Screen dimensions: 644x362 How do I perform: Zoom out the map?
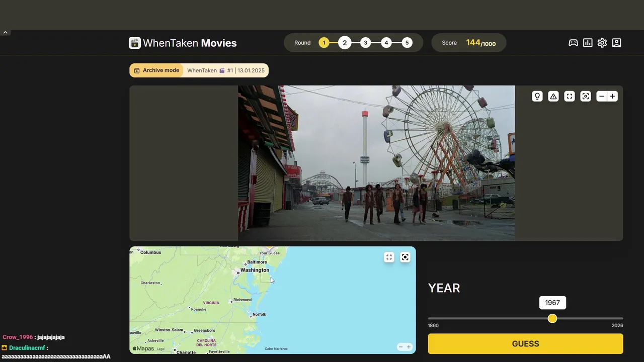coord(400,347)
